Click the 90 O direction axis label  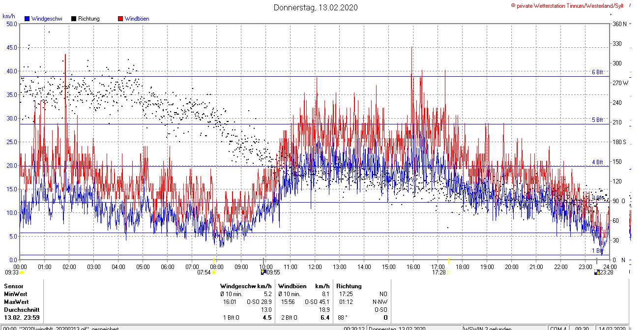(x=618, y=201)
